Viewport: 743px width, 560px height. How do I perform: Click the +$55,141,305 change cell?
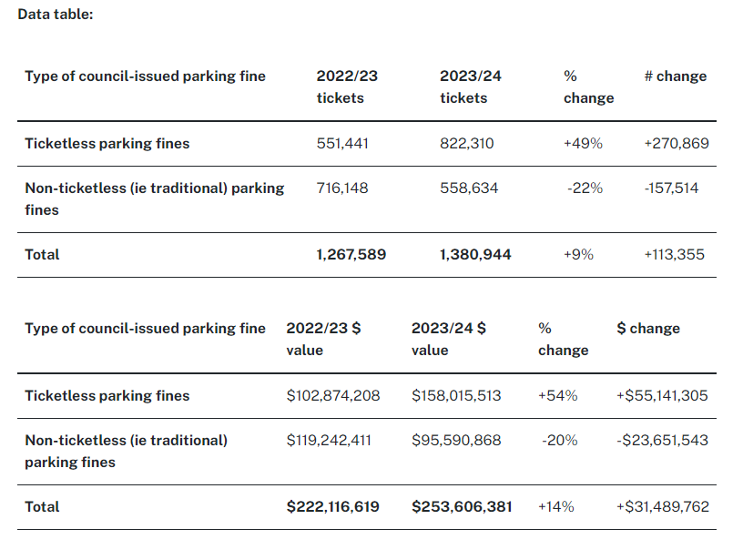coord(662,396)
